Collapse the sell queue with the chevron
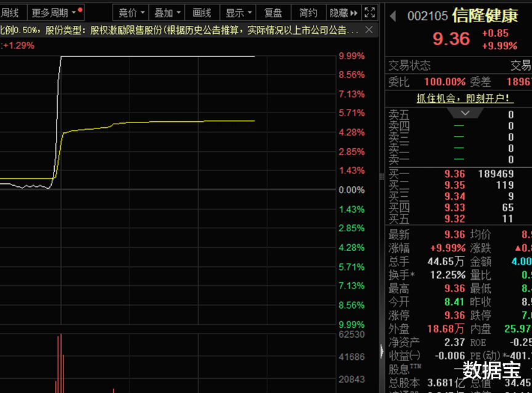The height and width of the screenshot is (393, 532). [465, 113]
